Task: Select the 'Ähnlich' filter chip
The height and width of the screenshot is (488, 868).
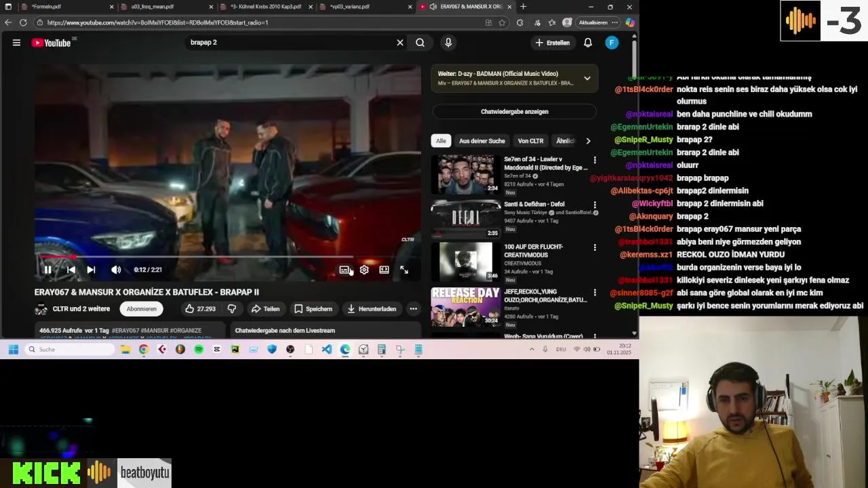Action: click(565, 141)
